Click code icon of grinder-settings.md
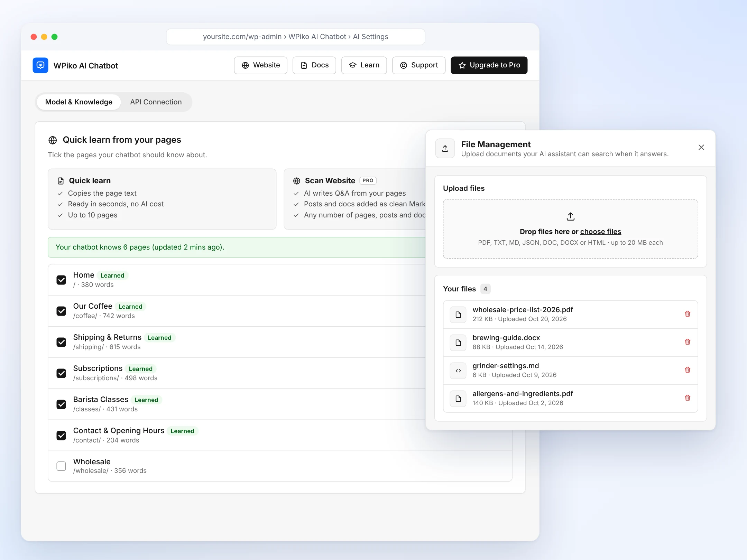Screen dimensions: 747x560 pos(458,371)
